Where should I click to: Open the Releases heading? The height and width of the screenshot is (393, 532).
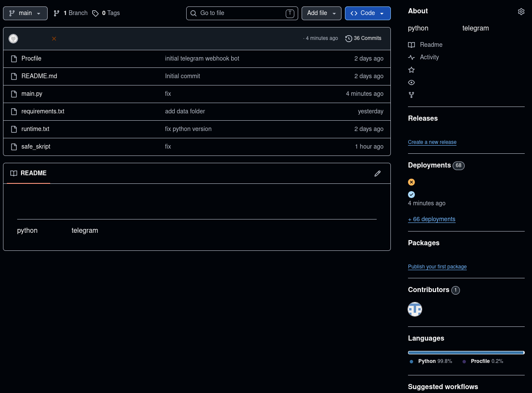coord(423,118)
